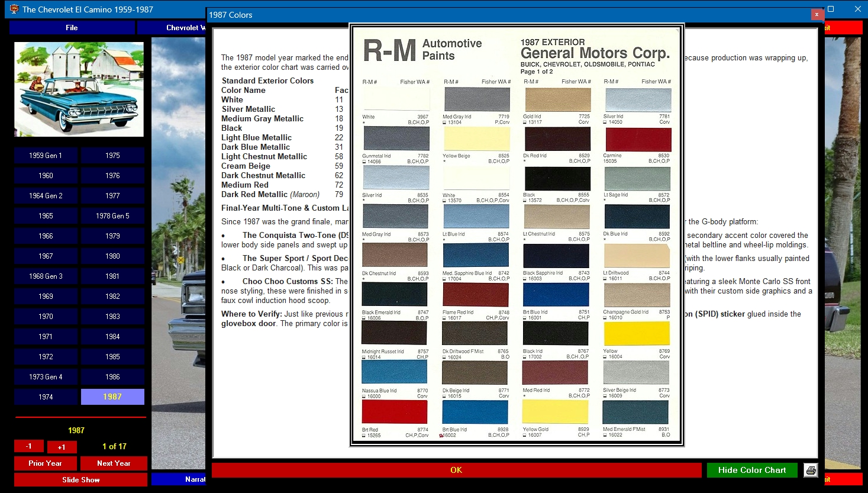Choose model year 1974
The image size is (868, 493).
(x=46, y=397)
